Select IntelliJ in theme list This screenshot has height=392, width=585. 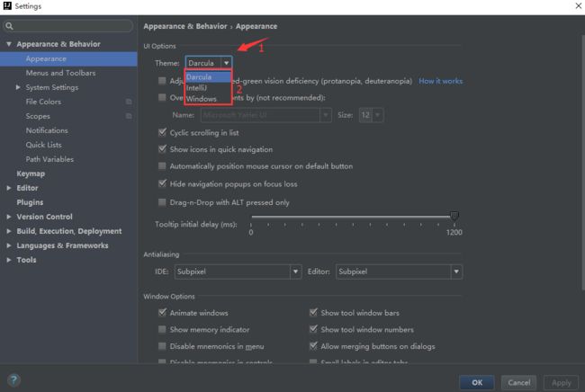click(x=208, y=88)
